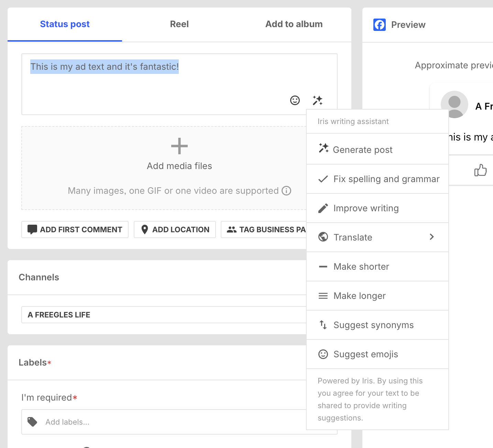Select Suggest emojis menu item
493x448 pixels.
tap(365, 354)
